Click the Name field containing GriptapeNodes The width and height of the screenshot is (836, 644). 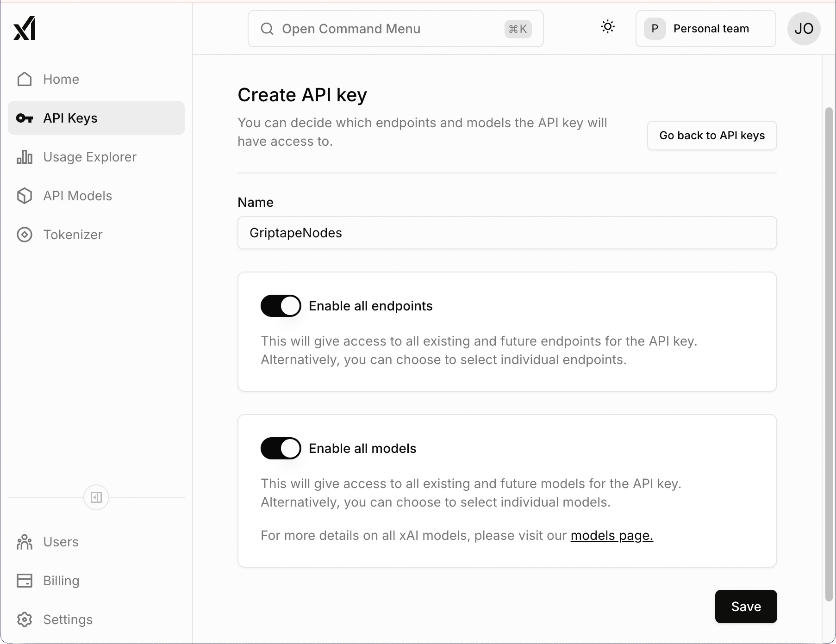pyautogui.click(x=507, y=233)
